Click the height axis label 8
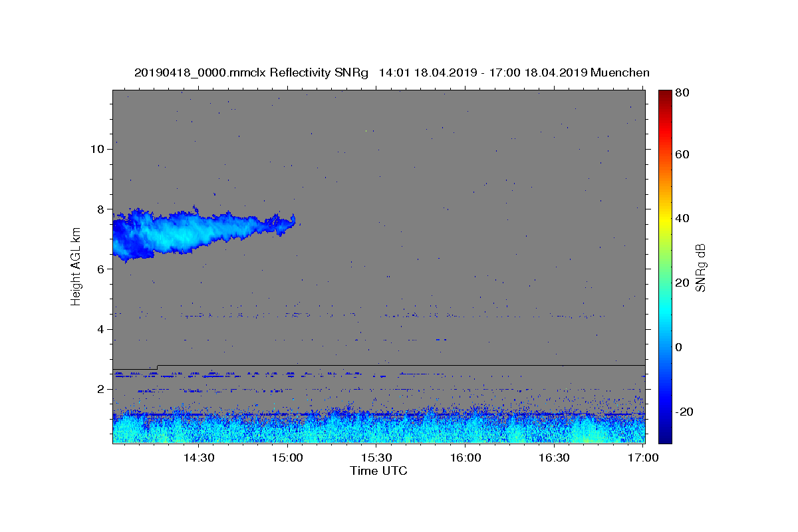Image resolution: width=798 pixels, height=532 pixels. point(101,209)
